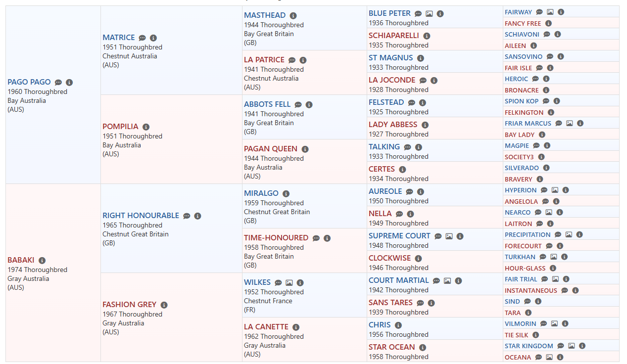Screen dimensions: 627x364
Task: Click the comment icon next to PAGO PAGO
Action: [58, 83]
